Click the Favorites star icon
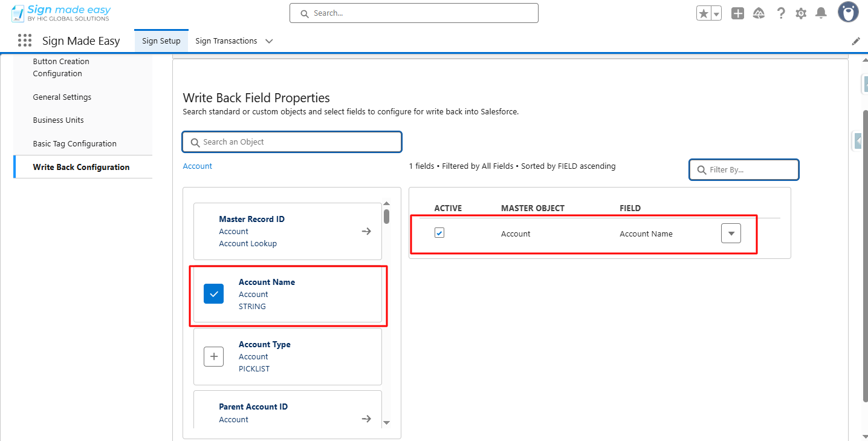 coord(703,13)
